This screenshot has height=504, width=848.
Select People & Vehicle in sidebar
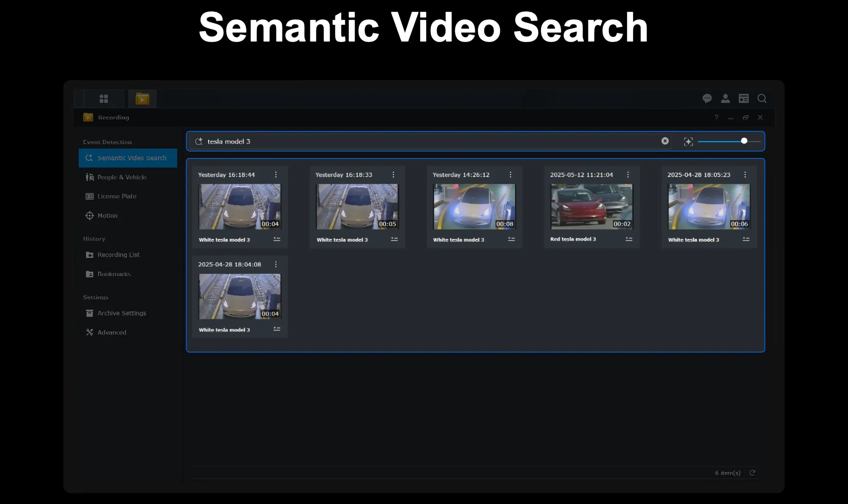(122, 177)
